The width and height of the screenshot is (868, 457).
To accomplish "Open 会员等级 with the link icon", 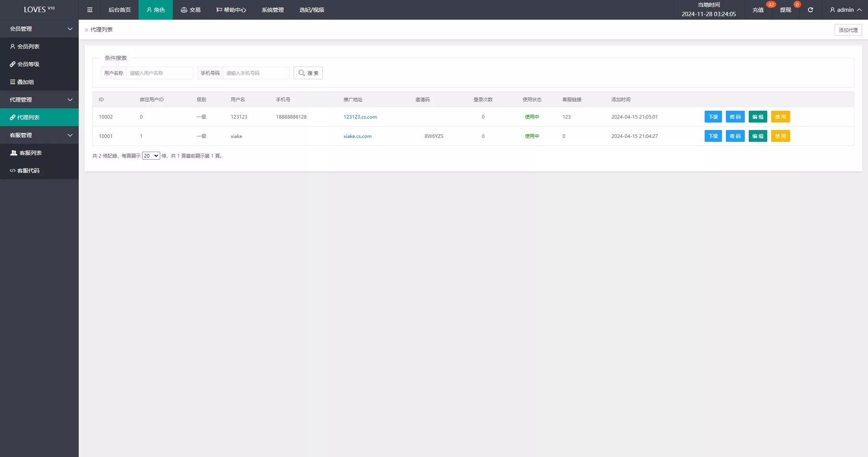I will click(x=25, y=64).
